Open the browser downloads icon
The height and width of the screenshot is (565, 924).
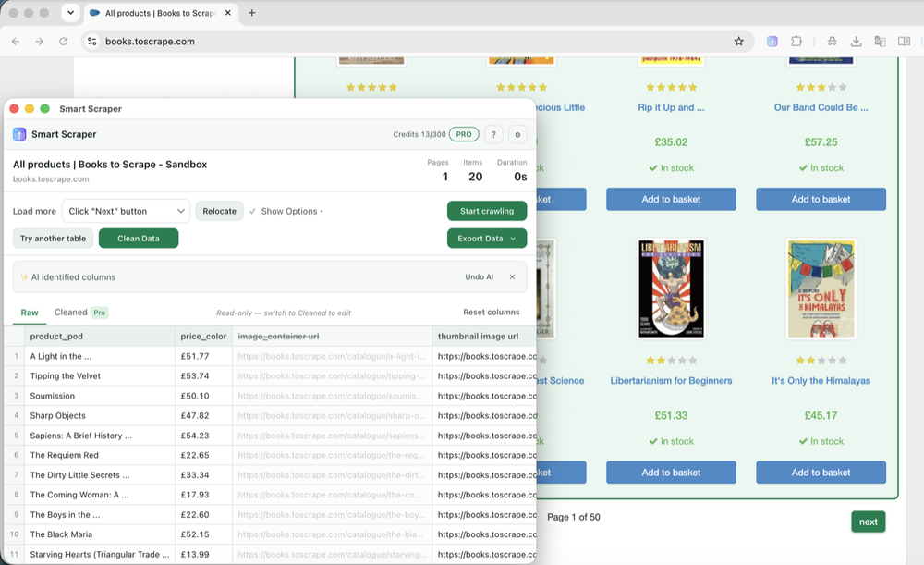click(857, 42)
